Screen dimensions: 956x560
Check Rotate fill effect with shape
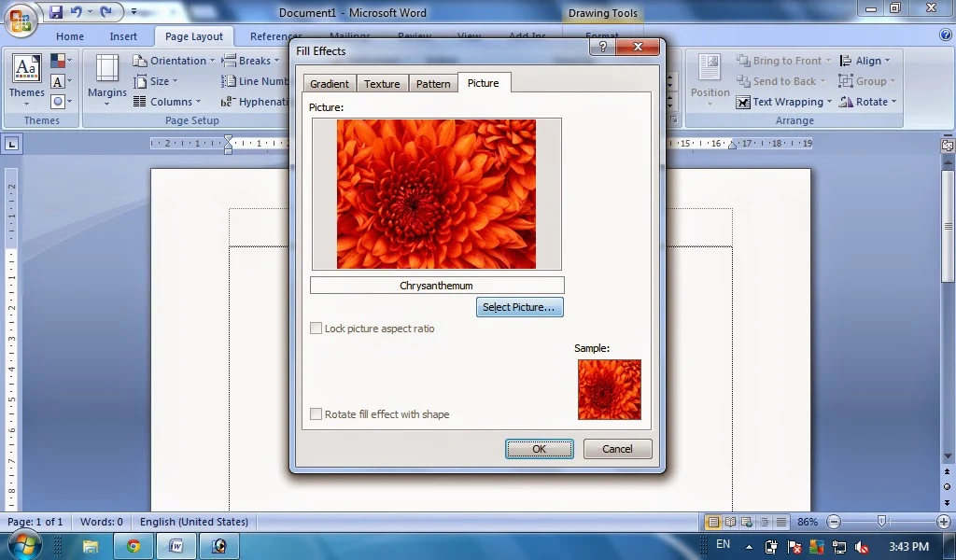[316, 413]
